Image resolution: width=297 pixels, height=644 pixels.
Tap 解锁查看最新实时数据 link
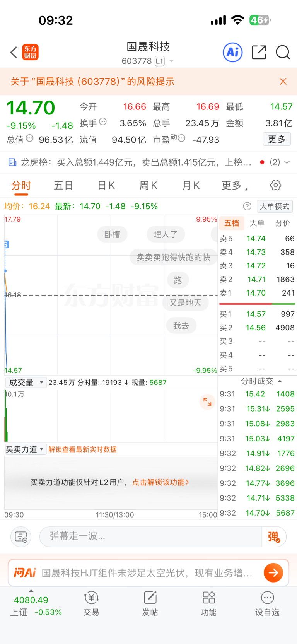point(82,449)
